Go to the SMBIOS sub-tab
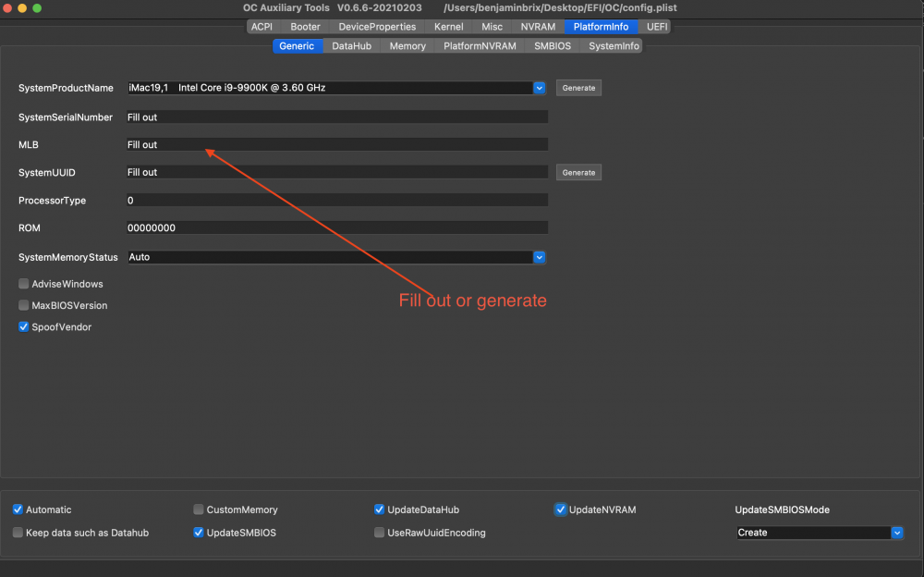924x577 pixels. 553,46
